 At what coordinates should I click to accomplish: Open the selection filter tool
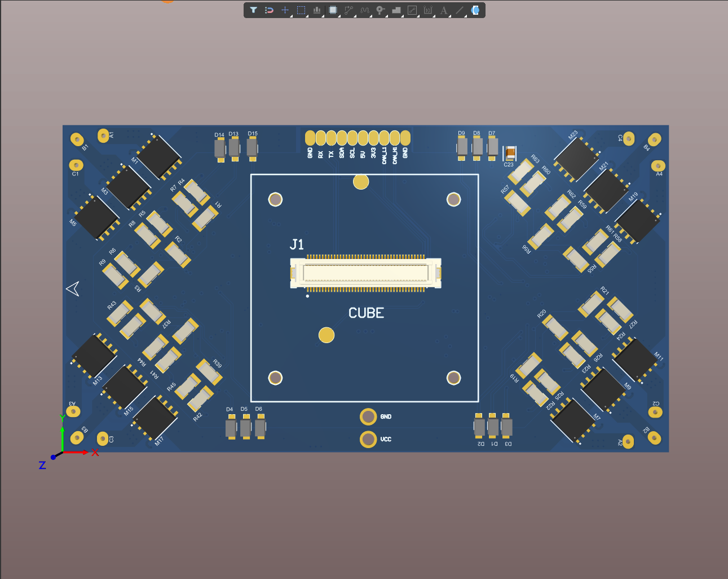click(x=254, y=10)
